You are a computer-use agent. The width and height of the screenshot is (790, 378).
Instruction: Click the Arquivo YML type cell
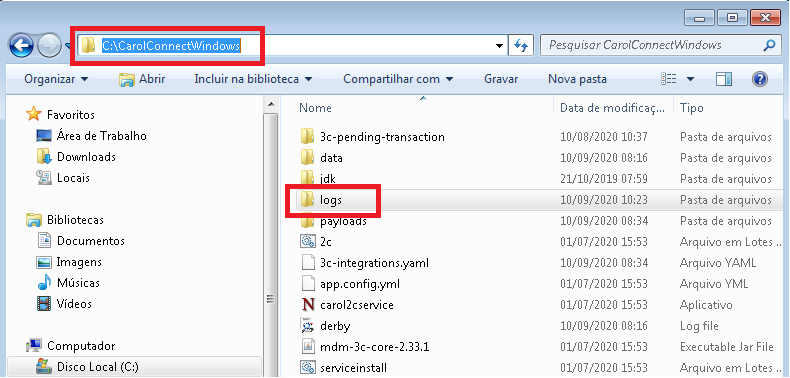click(x=714, y=284)
